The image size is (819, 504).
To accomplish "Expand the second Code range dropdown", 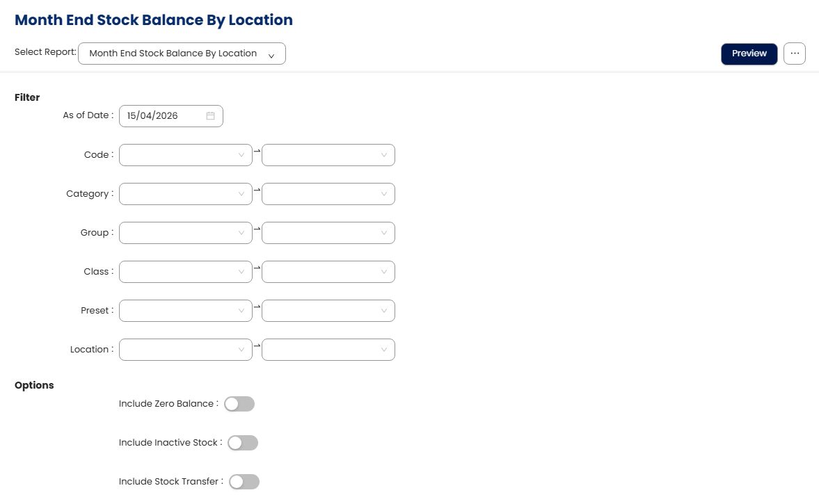I will (328, 155).
